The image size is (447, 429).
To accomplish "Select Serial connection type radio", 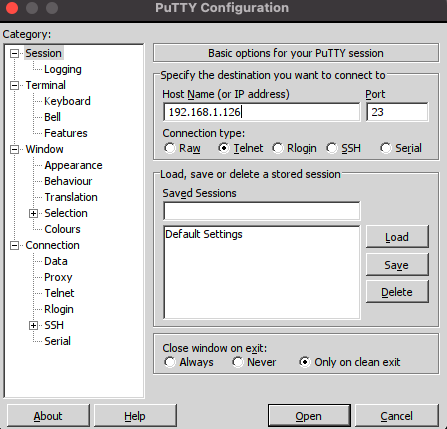I will pyautogui.click(x=386, y=148).
